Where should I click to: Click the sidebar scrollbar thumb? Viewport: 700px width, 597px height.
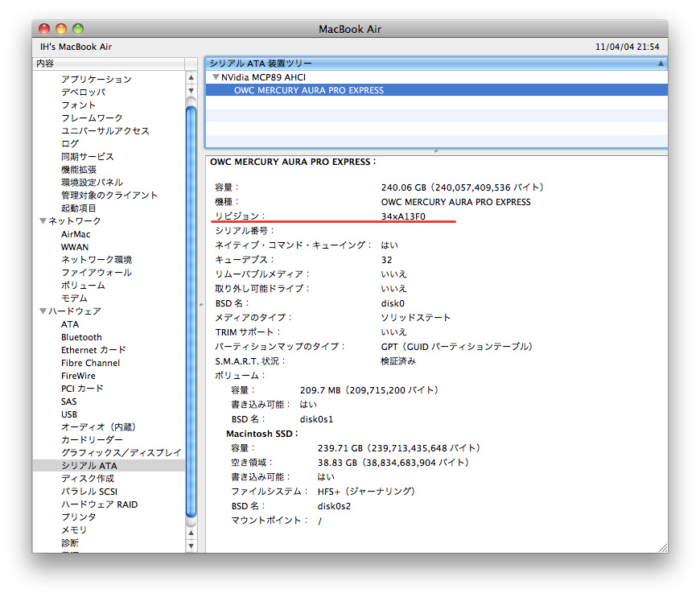191,311
